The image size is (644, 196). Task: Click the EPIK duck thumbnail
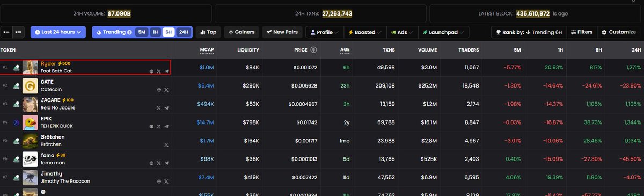coord(30,122)
